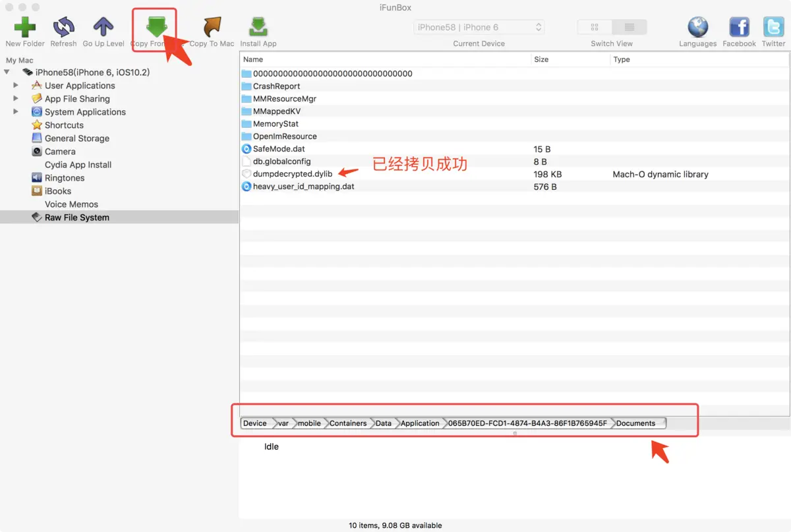Image resolution: width=791 pixels, height=532 pixels.
Task: Click the 576 B size cell
Action: point(545,187)
